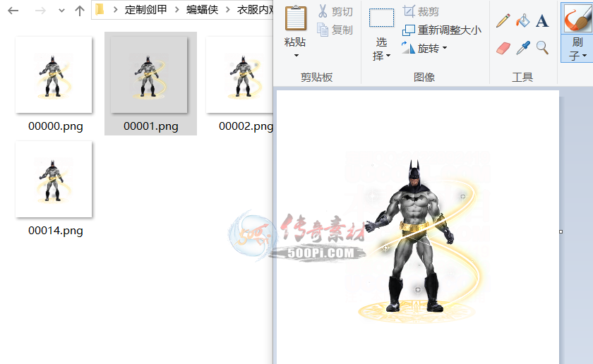This screenshot has height=364, width=593.
Task: Click the Brushes (刷子) icon
Action: (577, 19)
